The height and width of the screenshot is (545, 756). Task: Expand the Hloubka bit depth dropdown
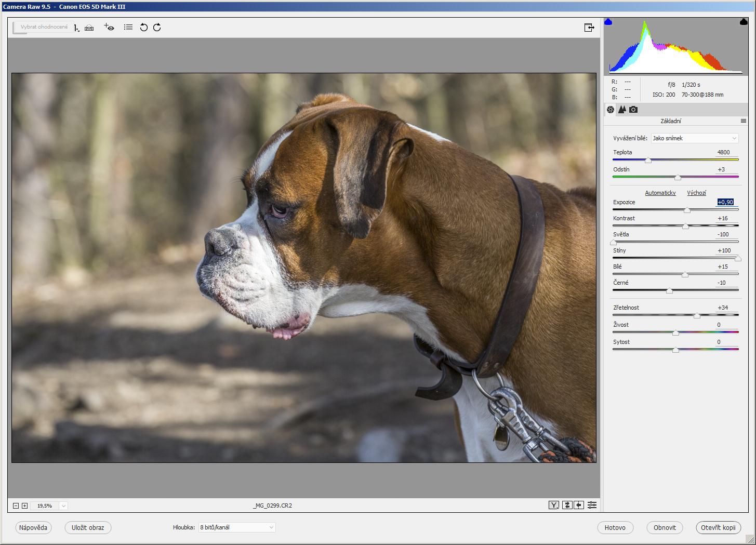(x=237, y=527)
